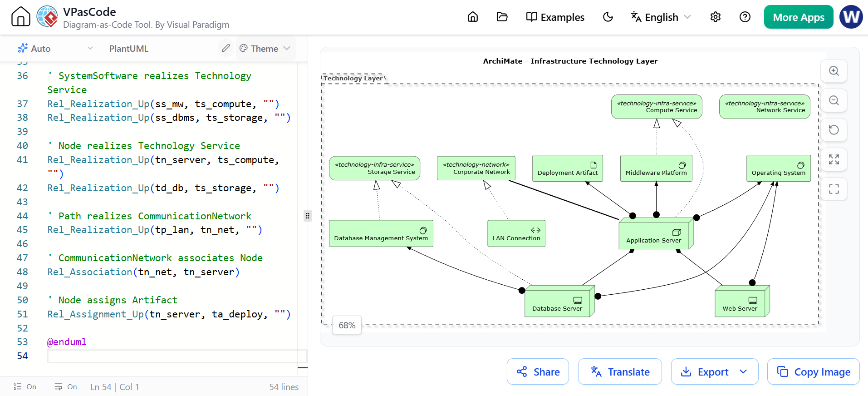Click the Deployment Artifact node
The image size is (868, 396).
pos(568,168)
